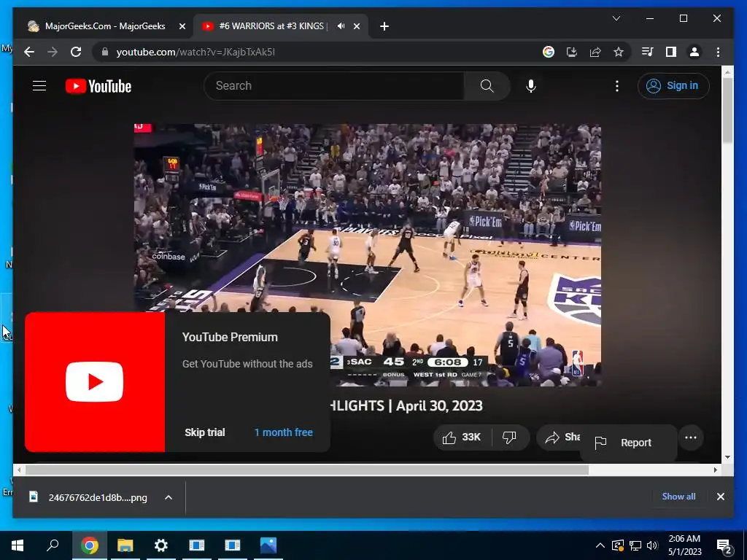Go to YouTube home via logo
Viewport: 747px width, 560px height.
point(98,86)
